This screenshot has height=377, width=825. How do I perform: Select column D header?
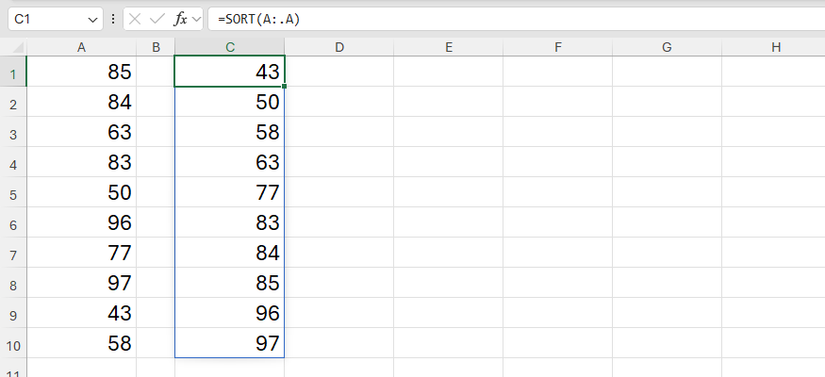339,47
